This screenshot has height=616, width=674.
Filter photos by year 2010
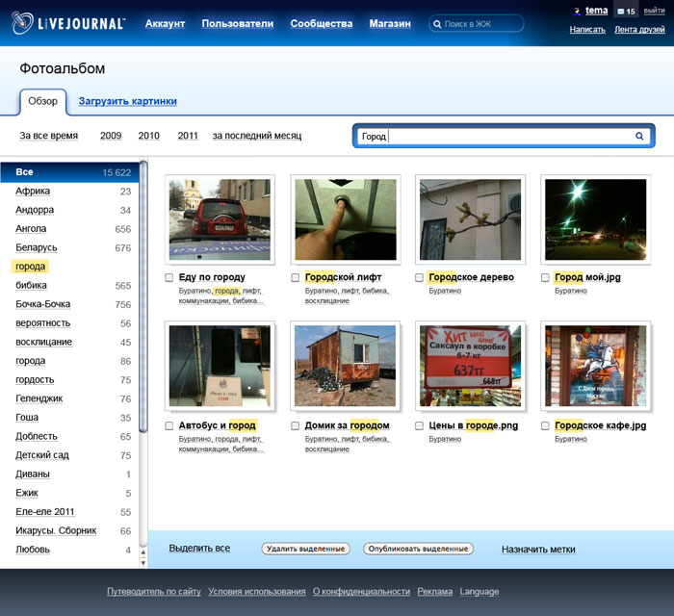coord(149,136)
